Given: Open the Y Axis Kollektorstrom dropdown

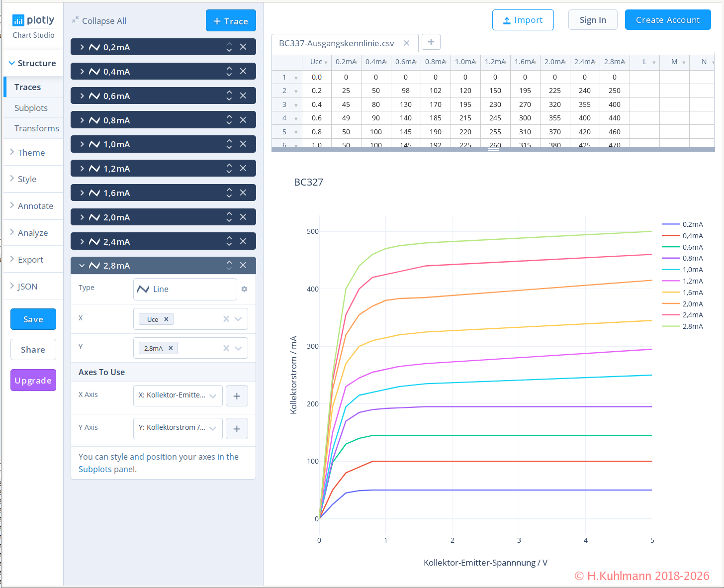Looking at the screenshot, I should [x=178, y=428].
